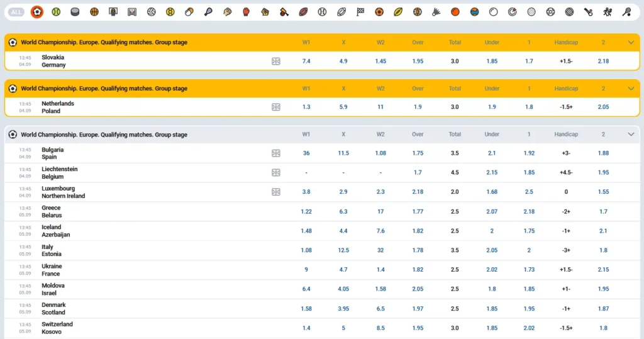Select the baseball sport icon
The width and height of the screenshot is (644, 339).
(x=322, y=12)
